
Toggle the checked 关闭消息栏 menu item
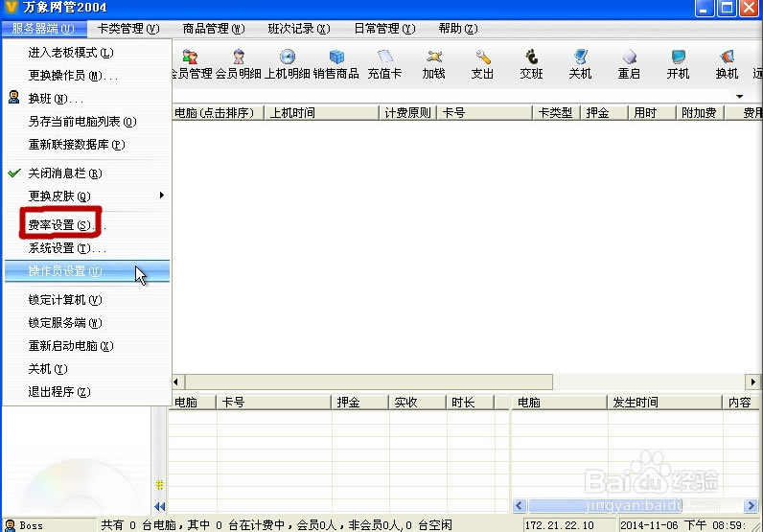[65, 173]
